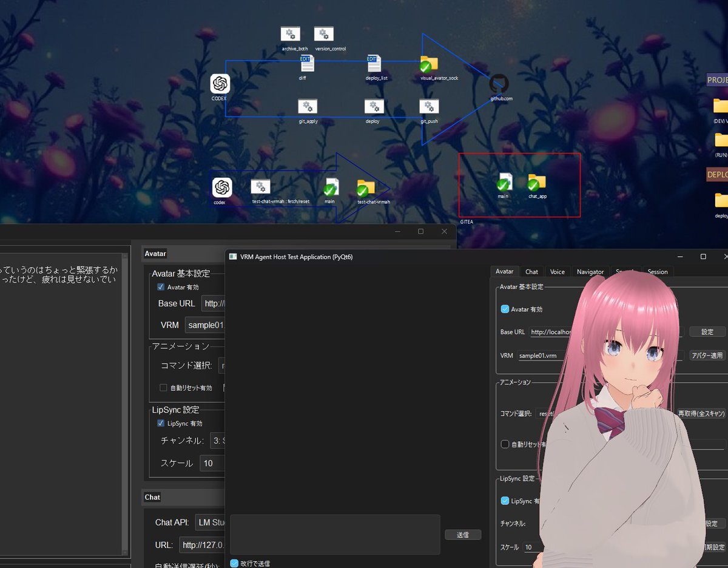Click スケール field in VRM Agent Host window

531,547
